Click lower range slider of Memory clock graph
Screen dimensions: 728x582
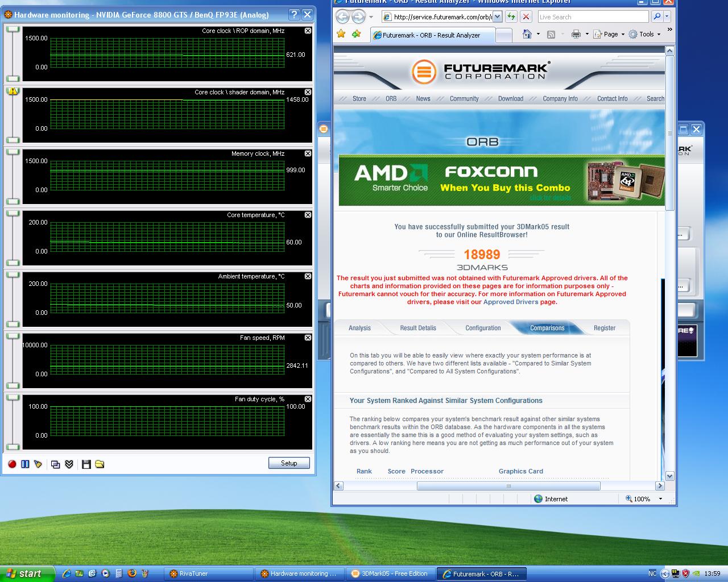13,201
